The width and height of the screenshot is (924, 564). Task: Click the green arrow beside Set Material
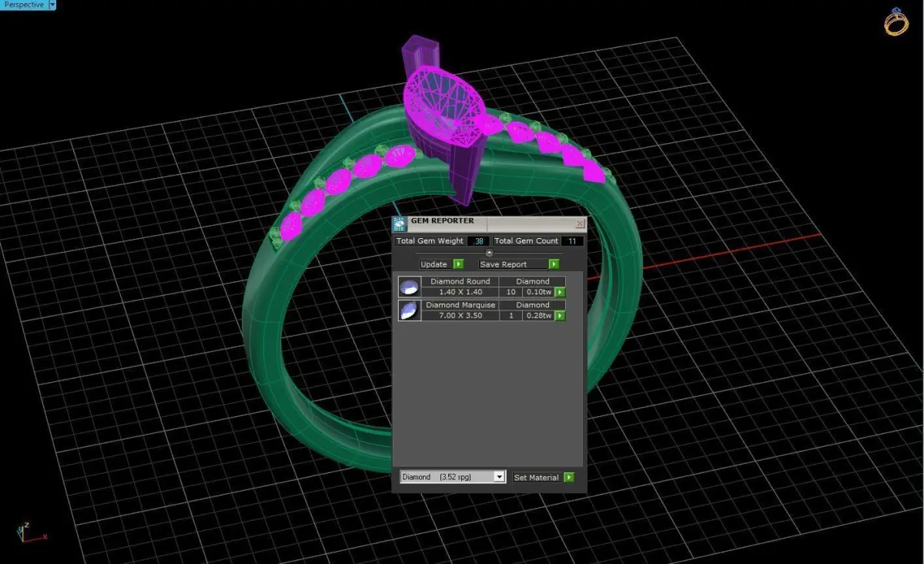(569, 478)
